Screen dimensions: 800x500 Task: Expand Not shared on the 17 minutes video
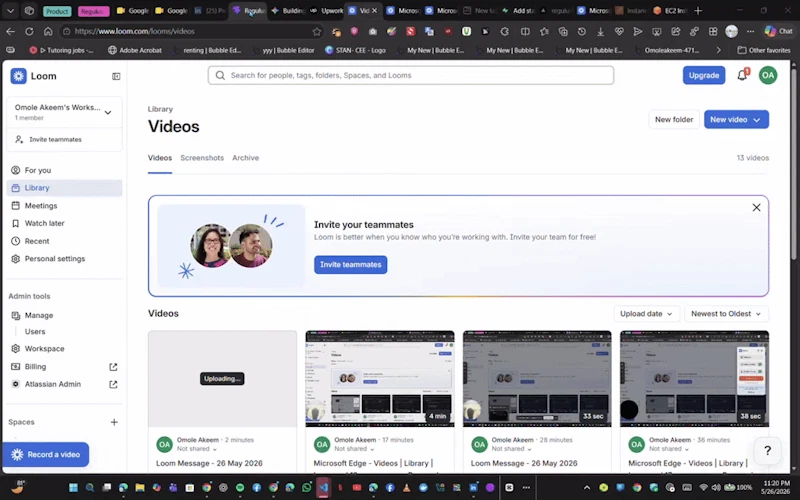[x=354, y=449]
